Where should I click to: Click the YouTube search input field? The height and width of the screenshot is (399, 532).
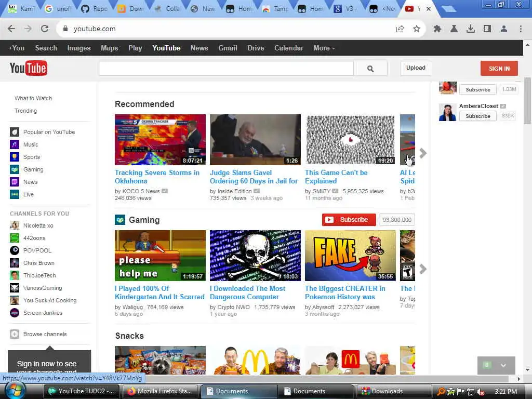tap(227, 69)
